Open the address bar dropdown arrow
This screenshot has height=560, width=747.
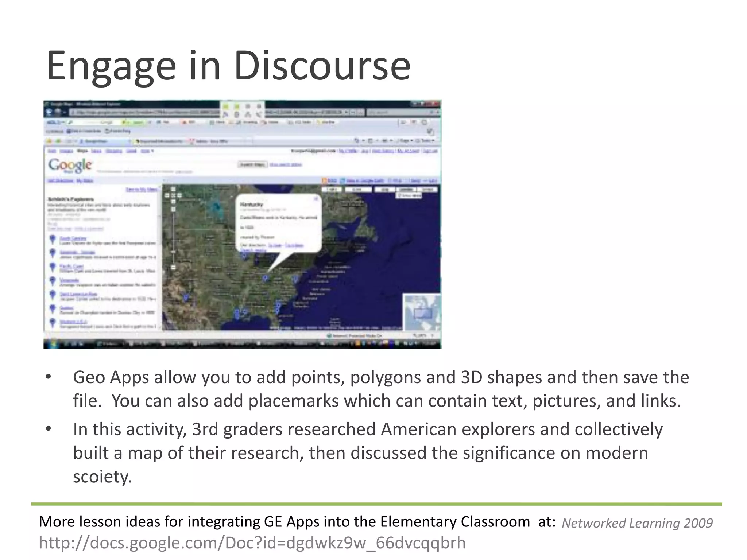point(347,113)
